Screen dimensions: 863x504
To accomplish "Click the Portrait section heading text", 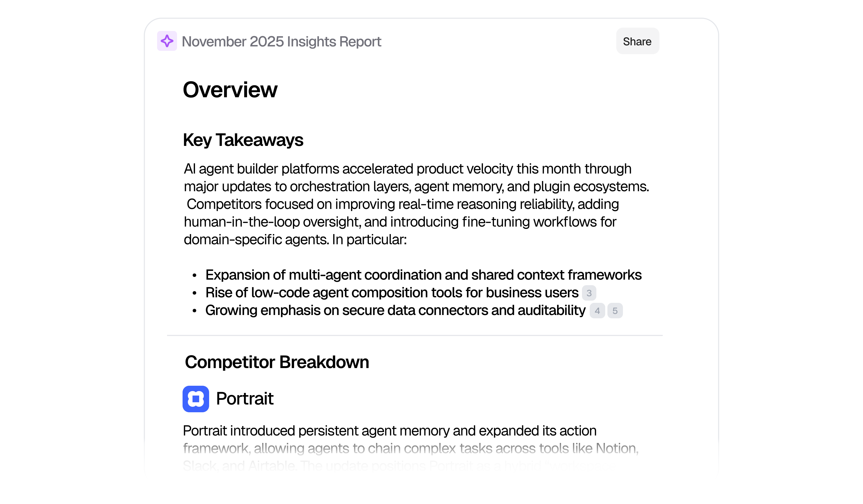I will click(x=245, y=398).
